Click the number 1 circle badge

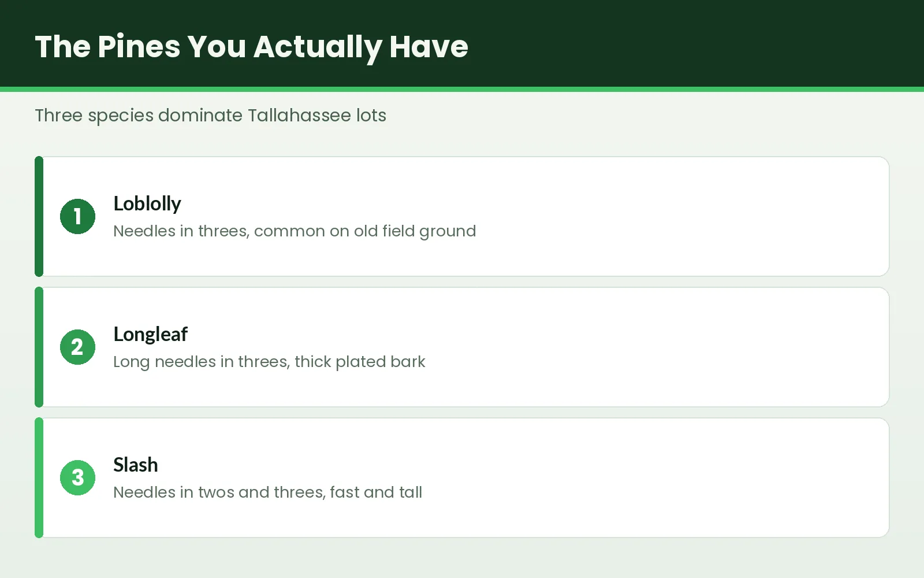tap(77, 216)
